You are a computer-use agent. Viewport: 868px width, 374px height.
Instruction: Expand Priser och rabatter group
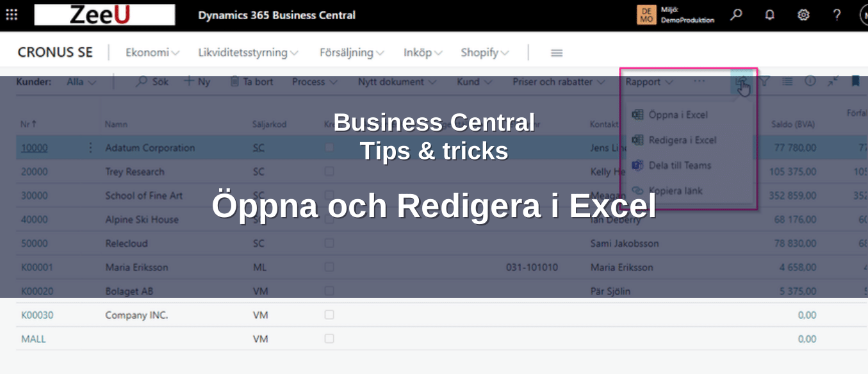(x=559, y=82)
